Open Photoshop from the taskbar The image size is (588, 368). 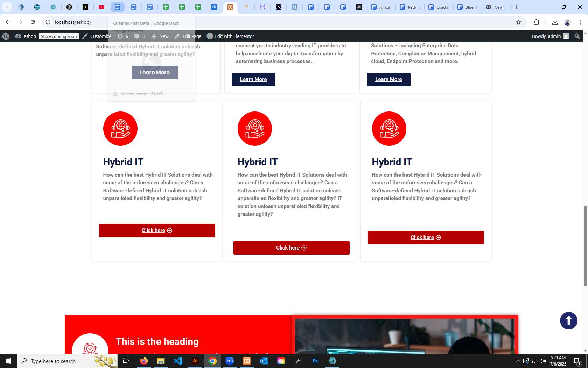pos(315,361)
